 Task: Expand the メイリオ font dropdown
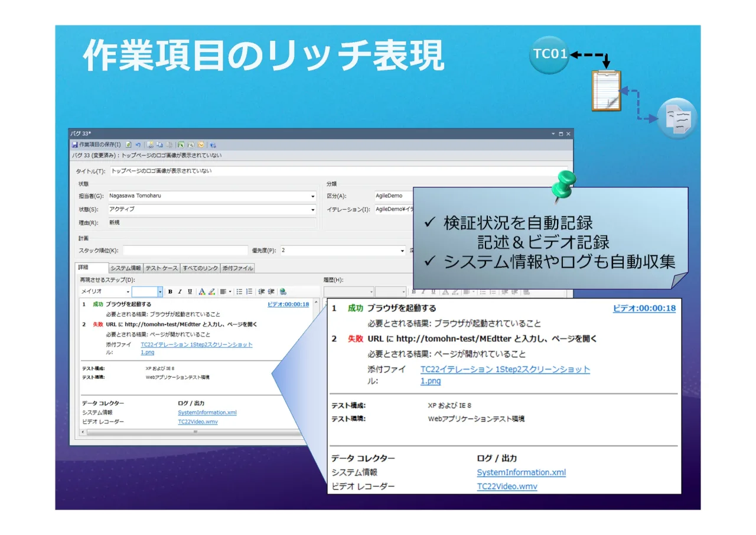tap(128, 291)
